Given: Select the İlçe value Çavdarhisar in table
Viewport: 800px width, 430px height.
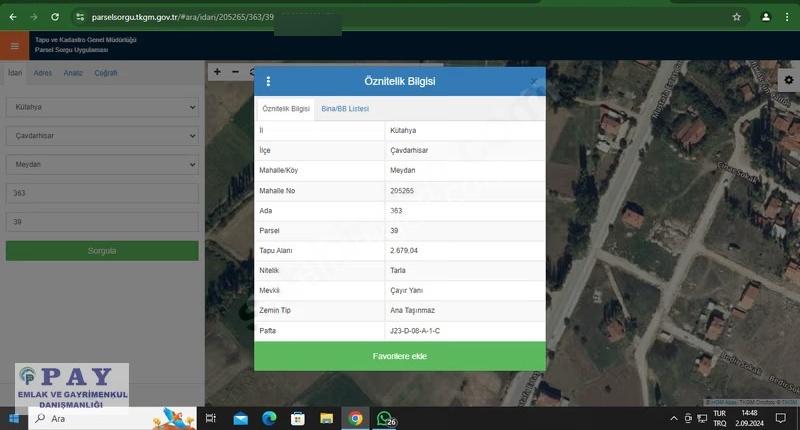Looking at the screenshot, I should tap(409, 150).
